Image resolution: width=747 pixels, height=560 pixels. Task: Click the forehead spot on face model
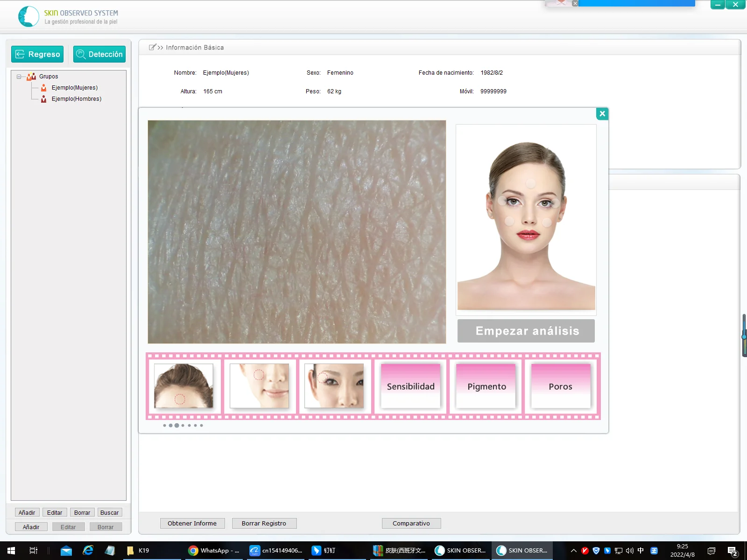pyautogui.click(x=530, y=183)
